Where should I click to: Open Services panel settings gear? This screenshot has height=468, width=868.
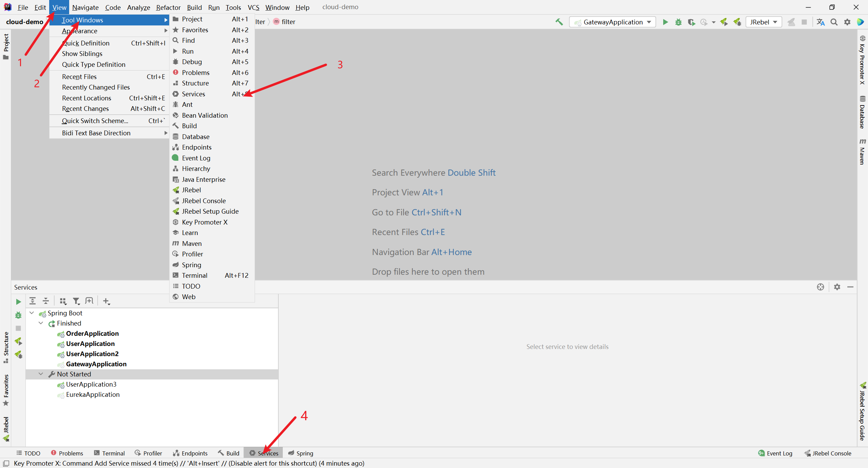pyautogui.click(x=837, y=287)
